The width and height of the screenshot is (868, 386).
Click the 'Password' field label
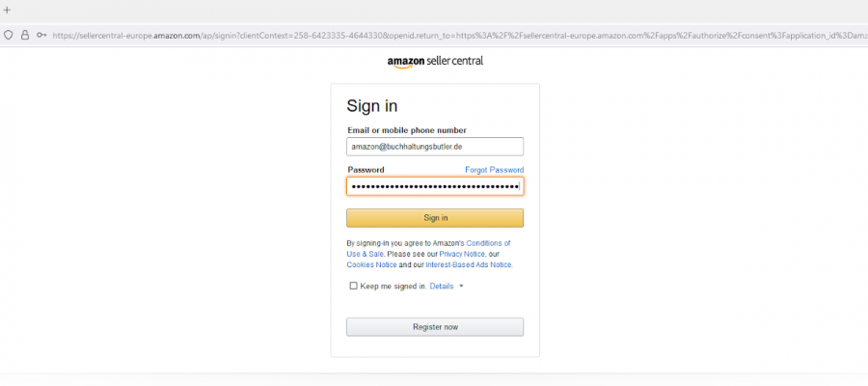pyautogui.click(x=366, y=170)
